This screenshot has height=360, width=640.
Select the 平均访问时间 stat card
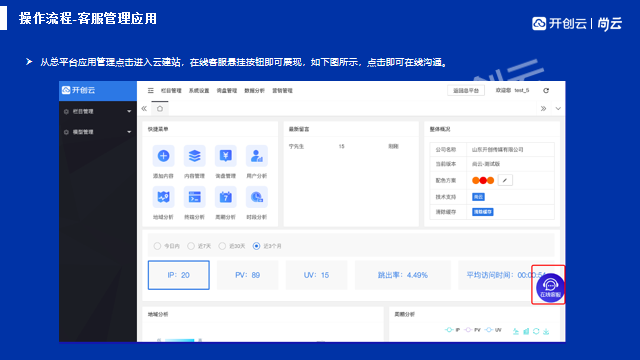click(x=506, y=275)
